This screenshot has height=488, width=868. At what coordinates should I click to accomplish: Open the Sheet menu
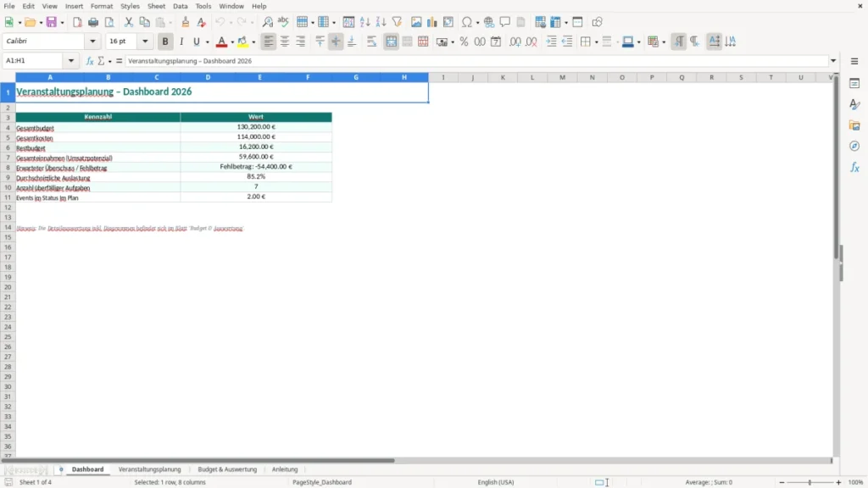click(156, 6)
